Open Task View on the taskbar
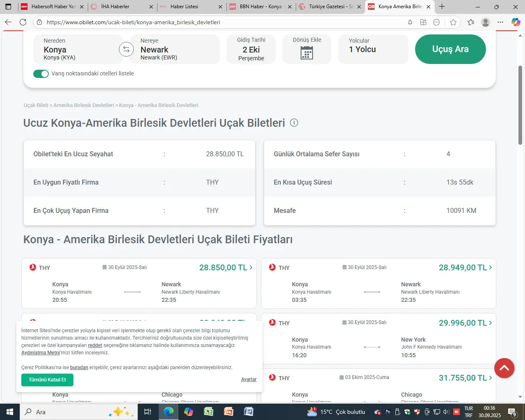 click(x=148, y=412)
